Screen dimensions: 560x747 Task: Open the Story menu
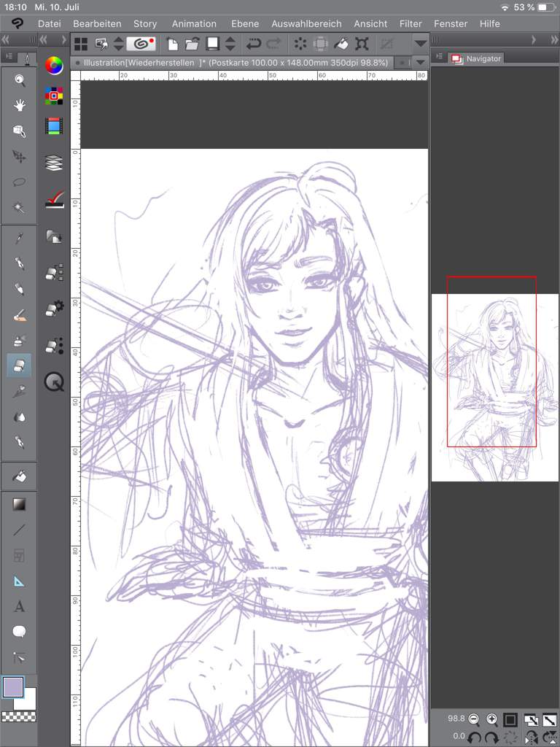coord(145,23)
